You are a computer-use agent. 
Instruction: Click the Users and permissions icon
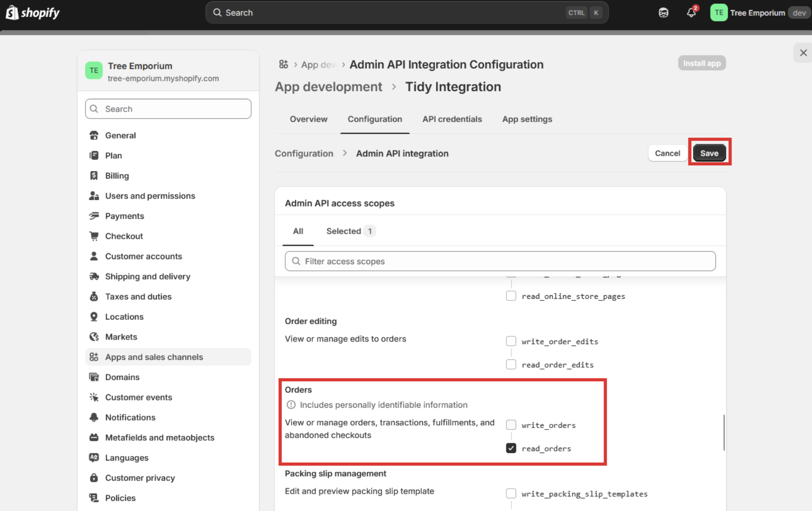[x=94, y=196]
